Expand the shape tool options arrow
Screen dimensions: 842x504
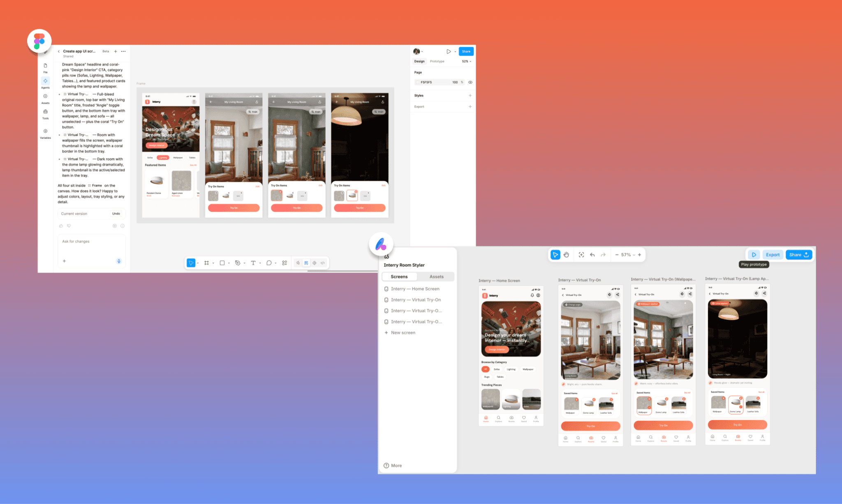point(229,263)
